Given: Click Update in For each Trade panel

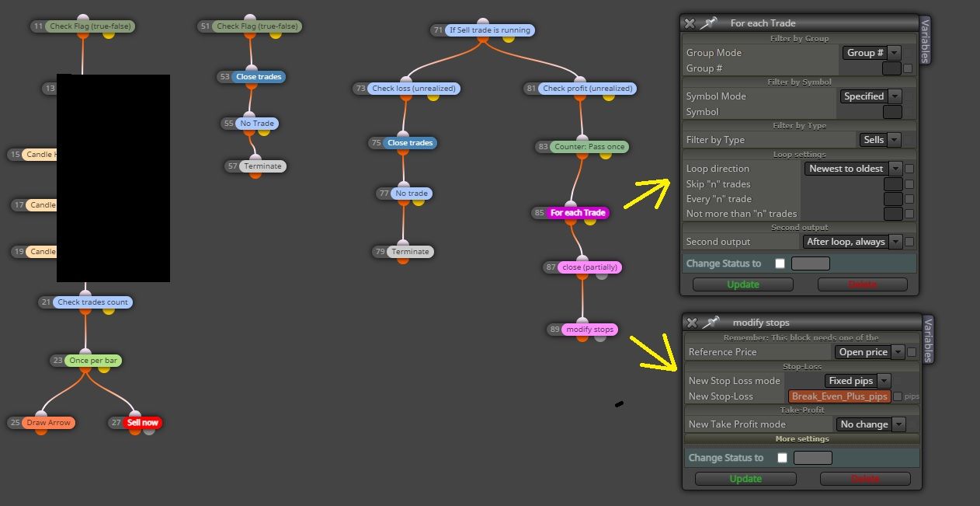Looking at the screenshot, I should tap(743, 284).
